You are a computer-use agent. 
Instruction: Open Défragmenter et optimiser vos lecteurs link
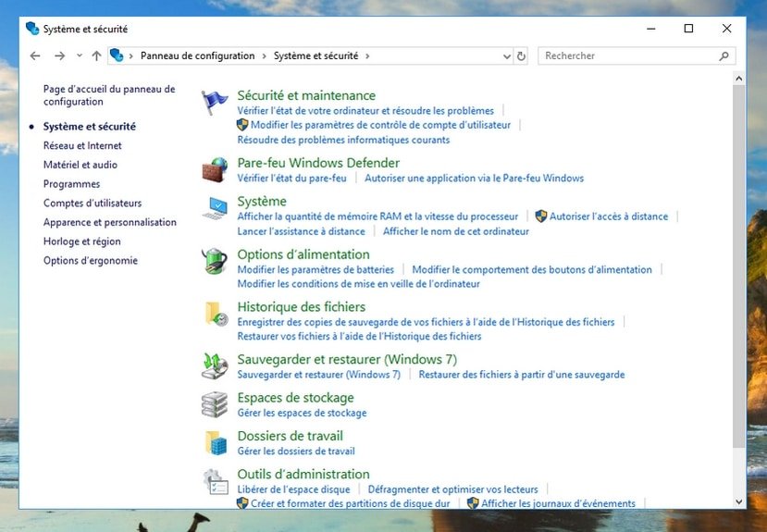click(452, 489)
